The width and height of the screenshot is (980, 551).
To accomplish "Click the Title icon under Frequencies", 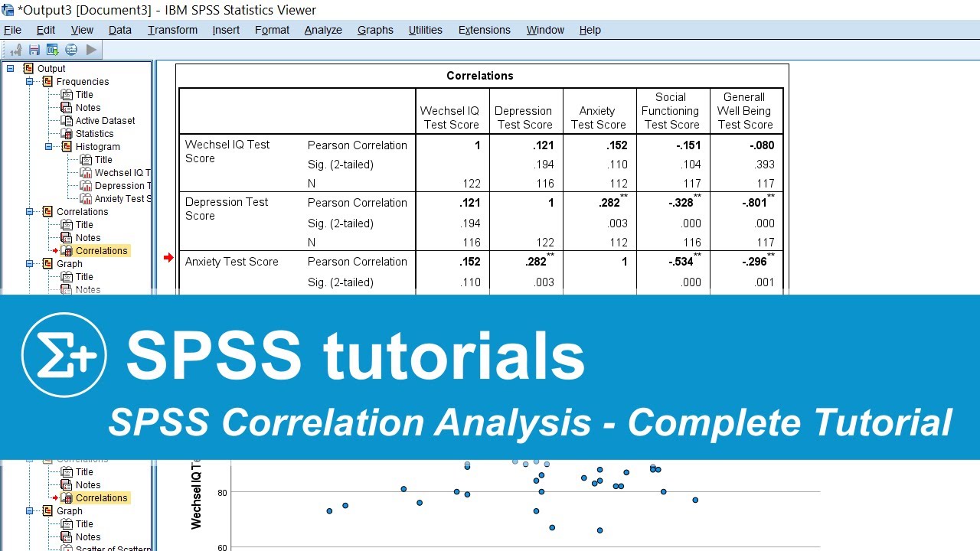I will [x=67, y=95].
